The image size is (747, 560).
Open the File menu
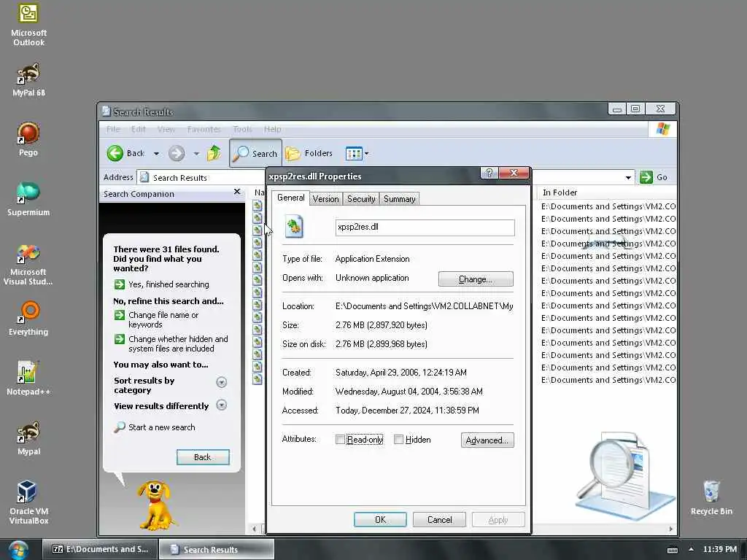tap(113, 129)
